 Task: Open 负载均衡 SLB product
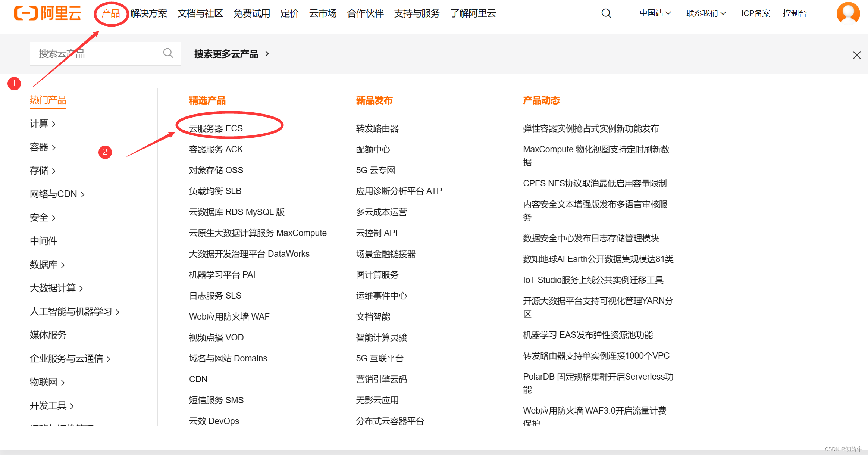point(215,191)
